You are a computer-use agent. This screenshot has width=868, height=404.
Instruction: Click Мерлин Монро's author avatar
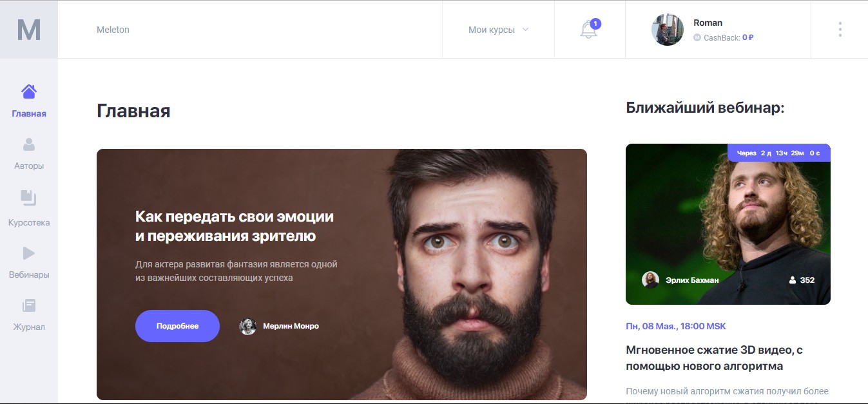pos(248,326)
